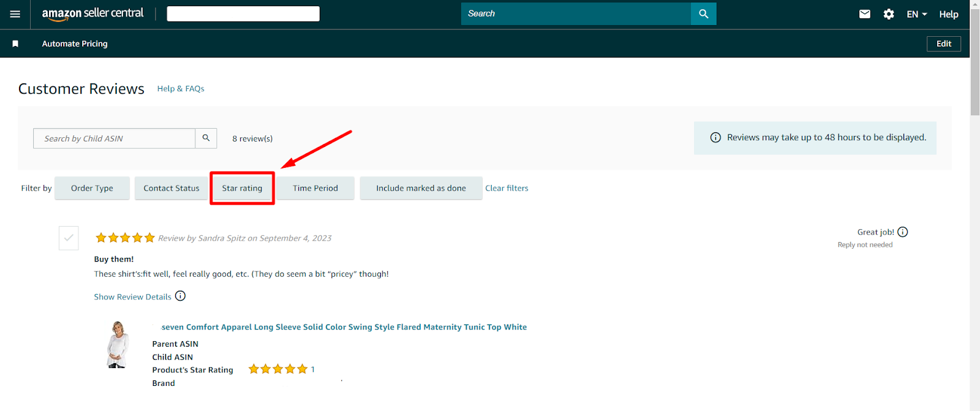Viewport: 980px width, 411px height.
Task: Click the white account selector box in the header
Action: click(243, 13)
